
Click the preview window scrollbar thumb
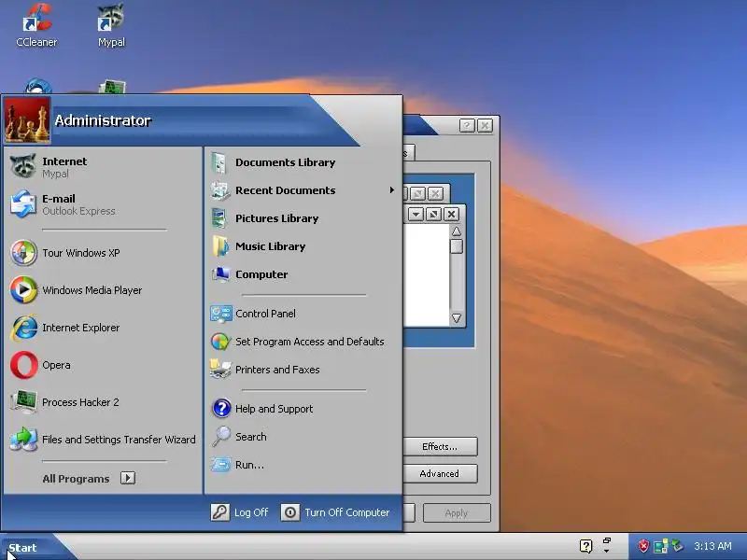[x=457, y=246]
